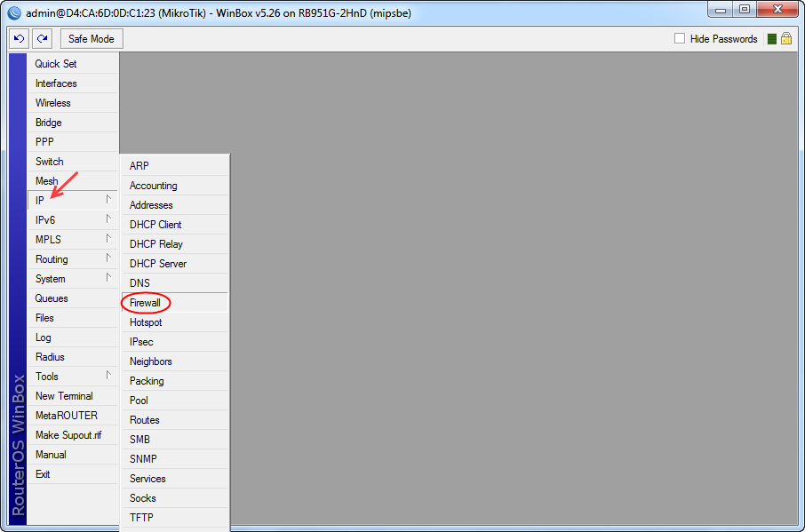Open the MetaROUTER menu
This screenshot has height=532, width=805.
[72, 416]
